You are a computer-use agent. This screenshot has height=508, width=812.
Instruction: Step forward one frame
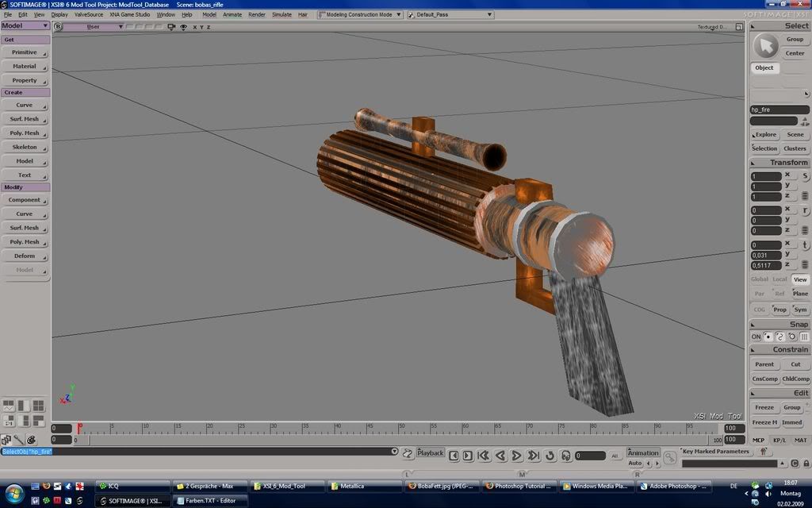pyautogui.click(x=468, y=456)
